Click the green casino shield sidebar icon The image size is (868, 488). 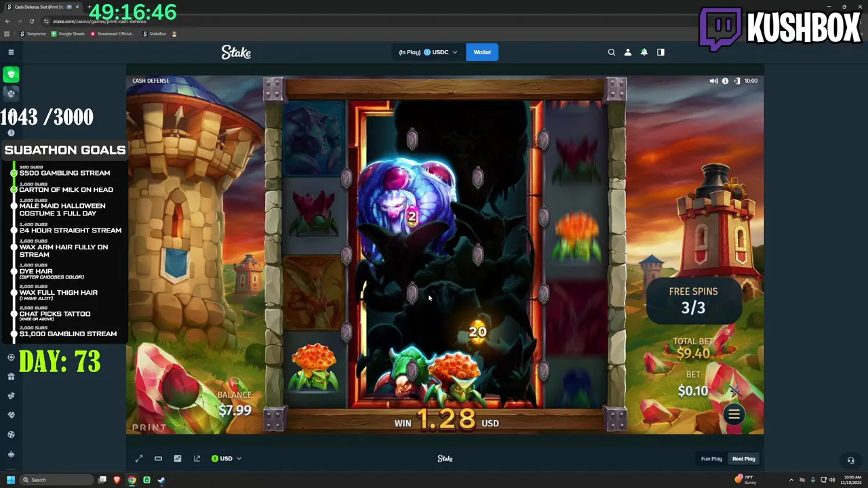coord(11,75)
